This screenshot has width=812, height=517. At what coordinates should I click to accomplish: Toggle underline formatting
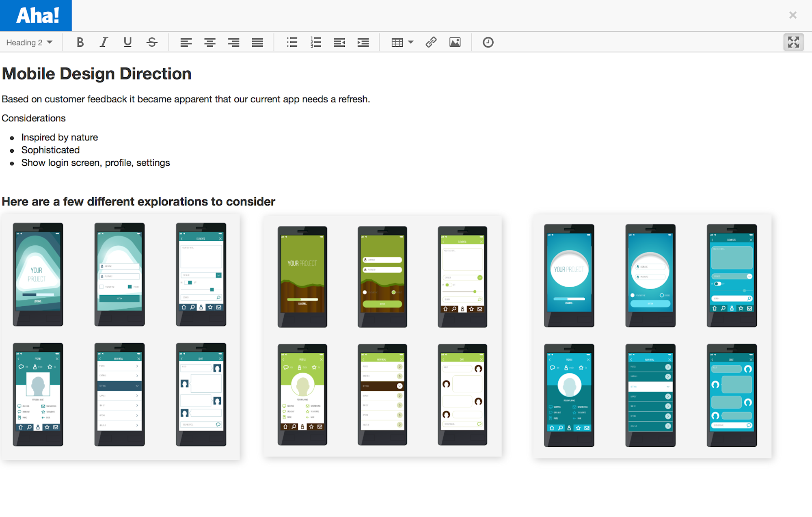click(127, 42)
